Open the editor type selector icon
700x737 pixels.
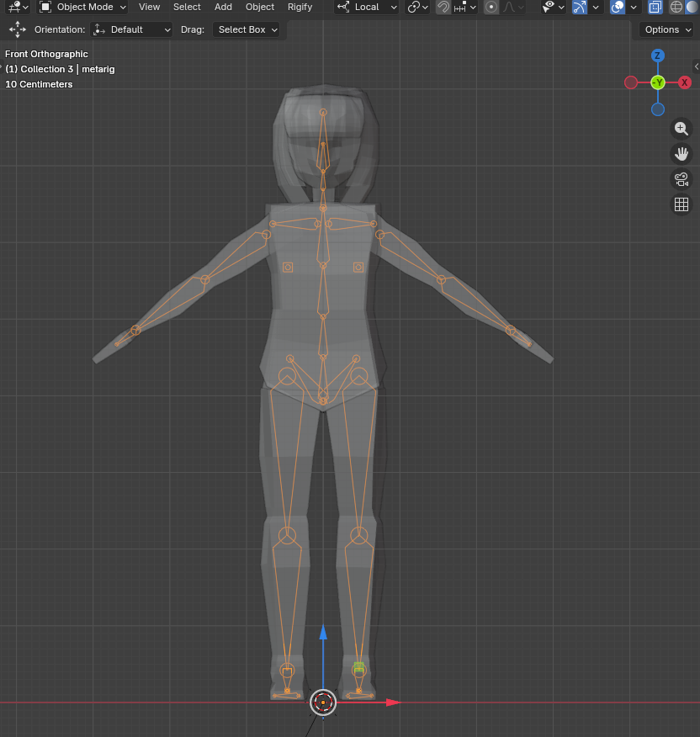tap(19, 7)
